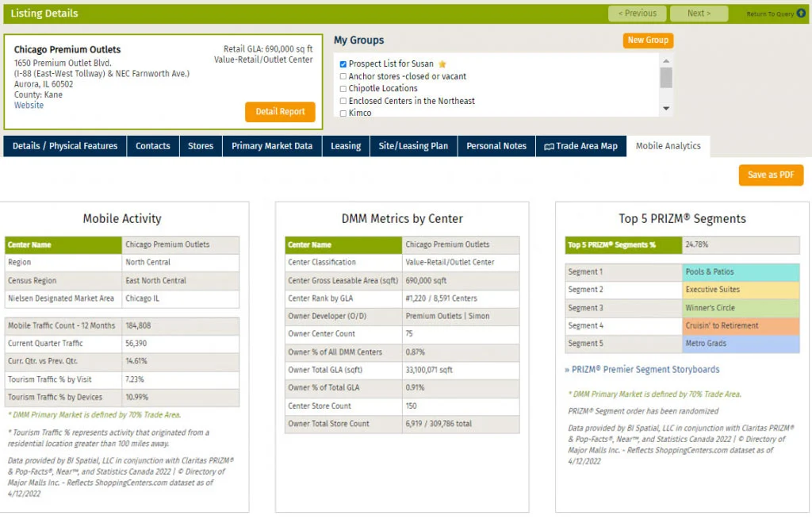
Task: Go to the Next listing
Action: (699, 13)
